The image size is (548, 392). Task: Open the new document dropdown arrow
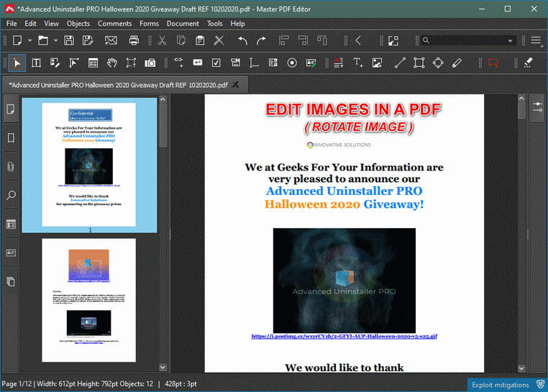(29, 40)
